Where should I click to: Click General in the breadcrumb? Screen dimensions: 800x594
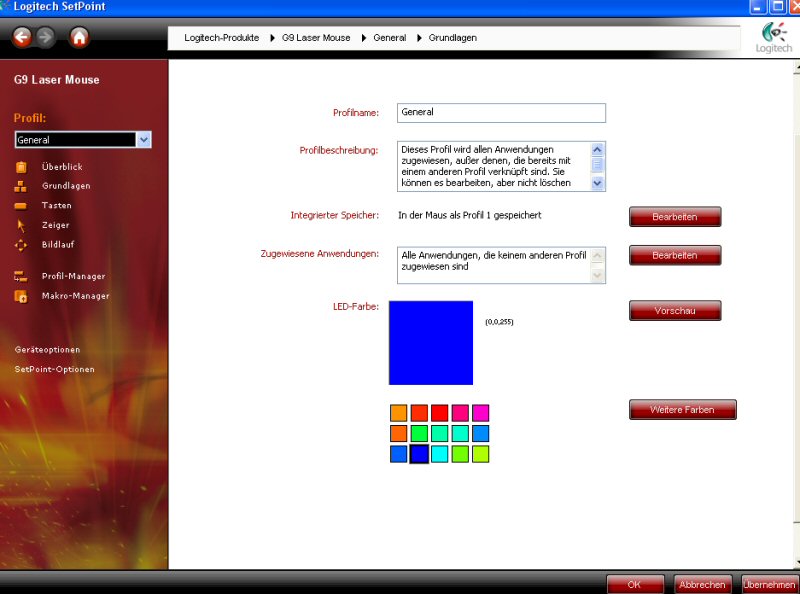point(390,38)
